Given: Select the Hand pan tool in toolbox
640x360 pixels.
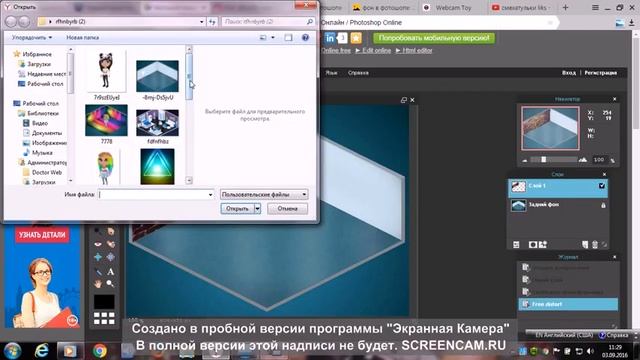Looking at the screenshot, I should tap(98, 283).
